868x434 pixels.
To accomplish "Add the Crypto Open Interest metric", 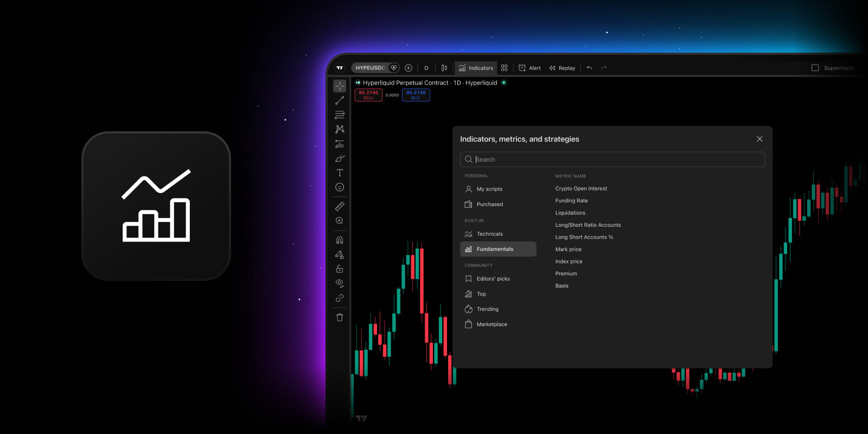I will [581, 188].
